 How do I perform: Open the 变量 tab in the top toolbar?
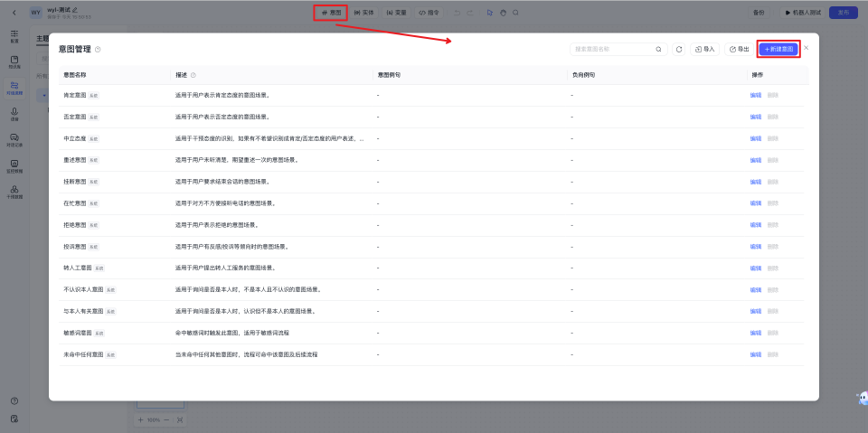click(396, 13)
